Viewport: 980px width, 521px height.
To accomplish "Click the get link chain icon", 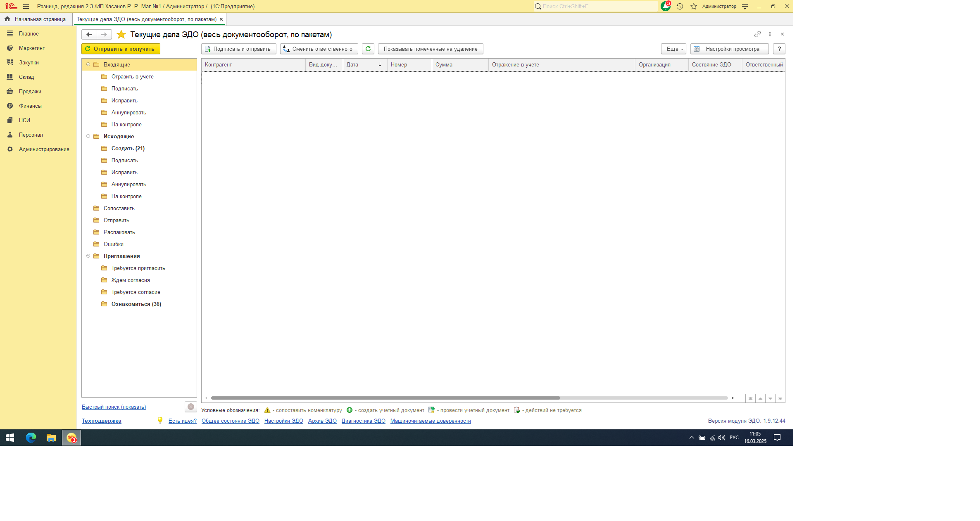I will (757, 34).
